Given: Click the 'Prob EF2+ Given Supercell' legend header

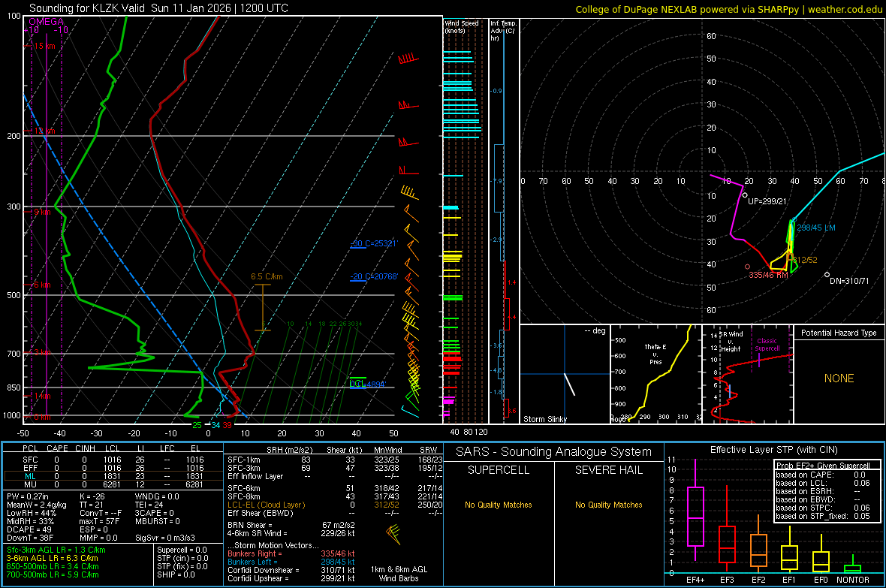Looking at the screenshot, I should click(823, 466).
